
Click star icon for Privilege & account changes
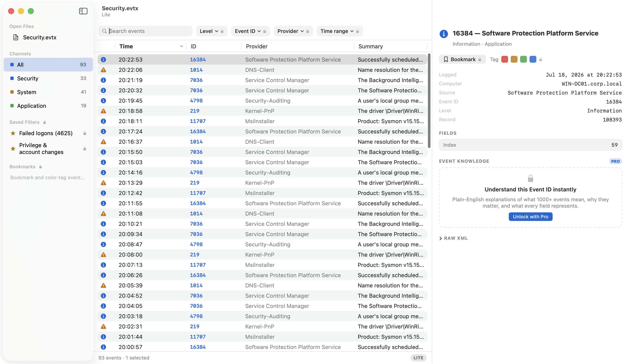coord(13,149)
